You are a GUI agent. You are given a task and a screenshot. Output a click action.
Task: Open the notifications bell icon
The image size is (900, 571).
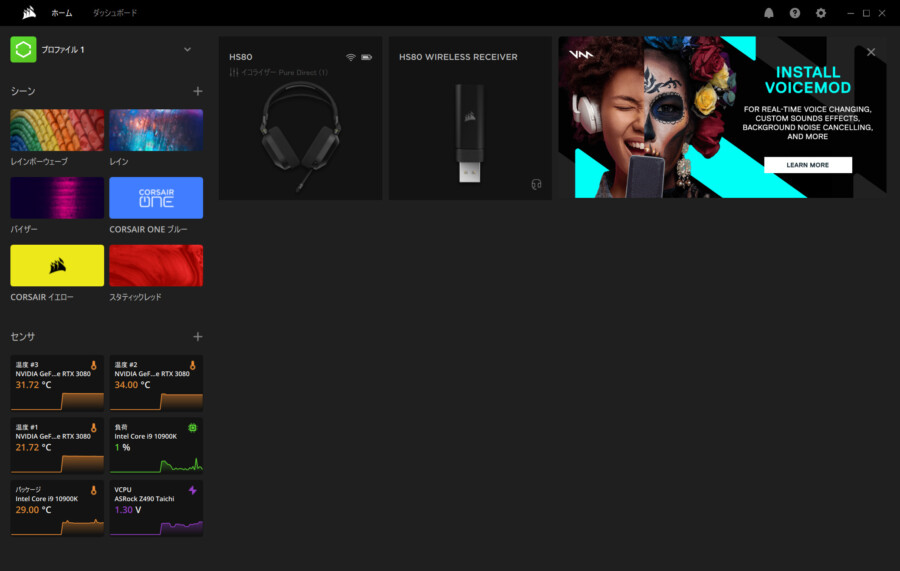769,13
